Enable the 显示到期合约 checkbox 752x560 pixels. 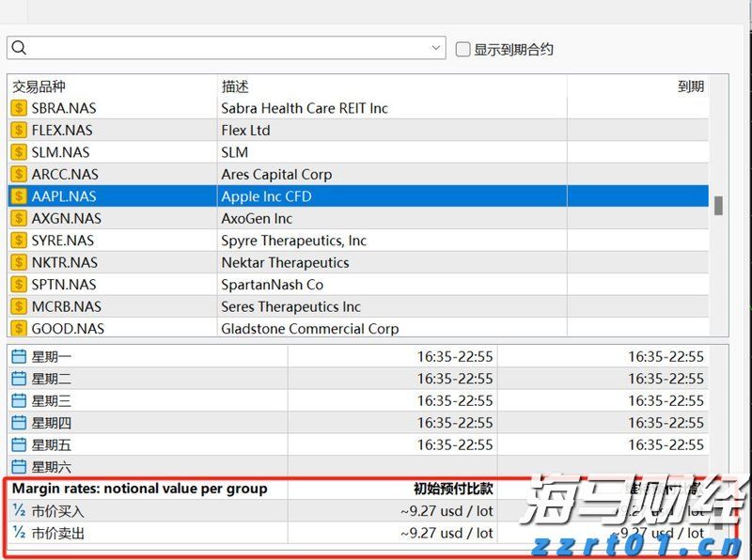(461, 49)
